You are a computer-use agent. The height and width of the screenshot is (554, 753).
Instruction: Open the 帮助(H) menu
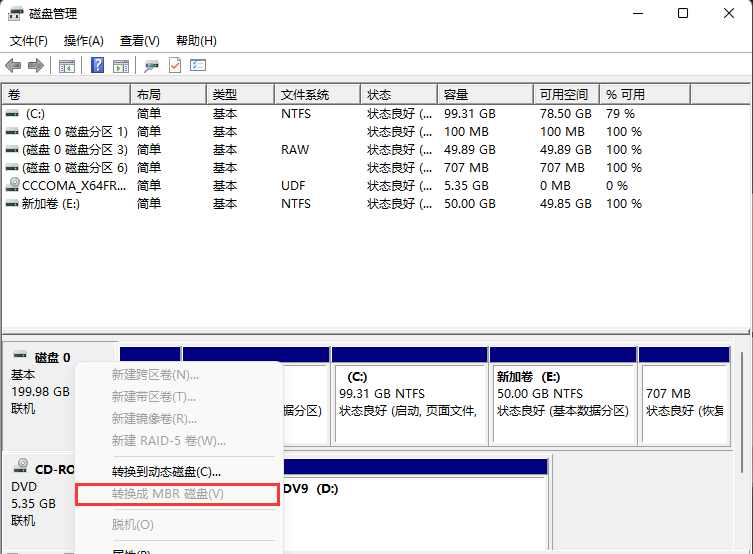tap(196, 41)
